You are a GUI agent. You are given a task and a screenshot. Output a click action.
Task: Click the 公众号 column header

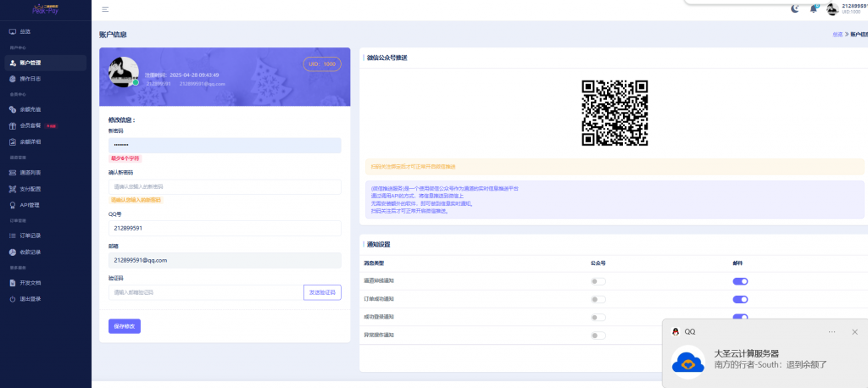(x=598, y=263)
